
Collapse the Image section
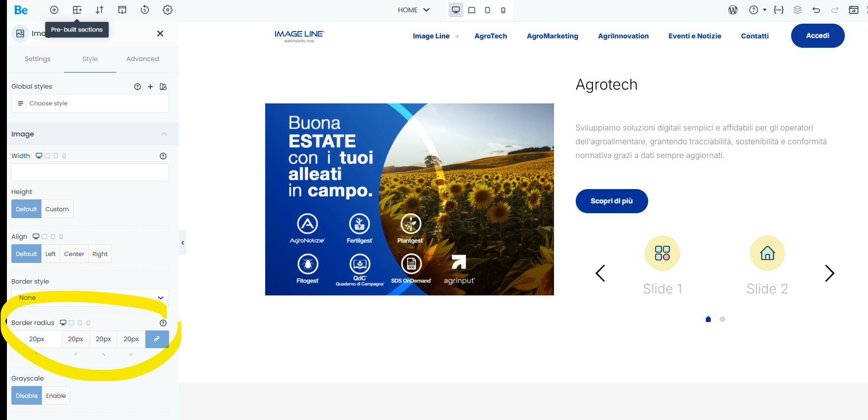pyautogui.click(x=164, y=134)
